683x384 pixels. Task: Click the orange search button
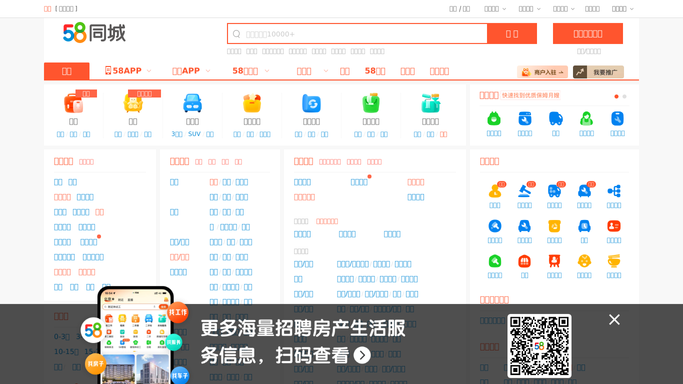click(512, 34)
